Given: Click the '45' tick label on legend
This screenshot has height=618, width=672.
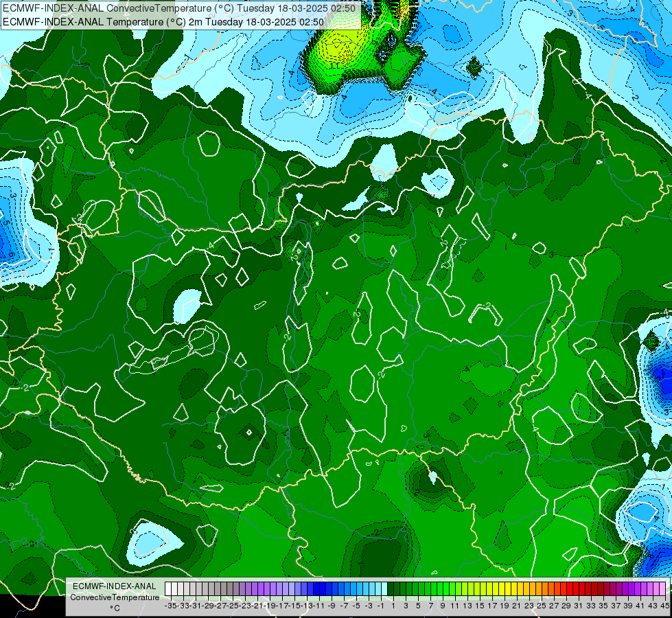Looking at the screenshot, I should point(664,606).
